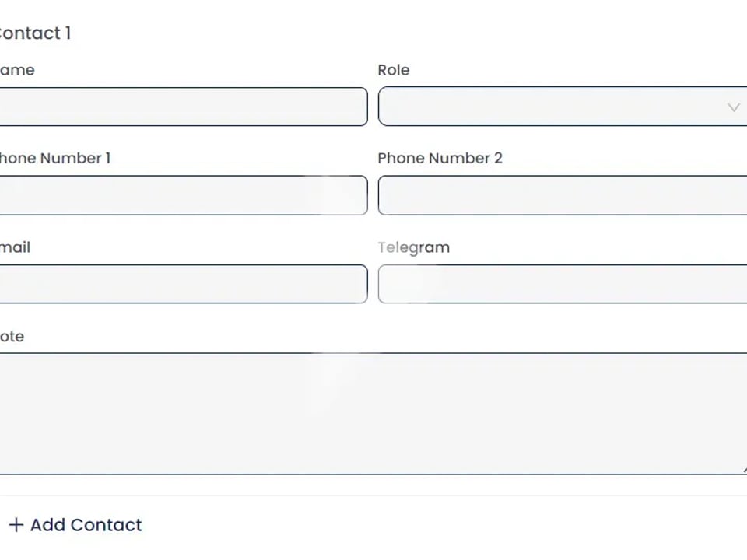Focus the Name input field
747x560 pixels.
[x=182, y=107]
